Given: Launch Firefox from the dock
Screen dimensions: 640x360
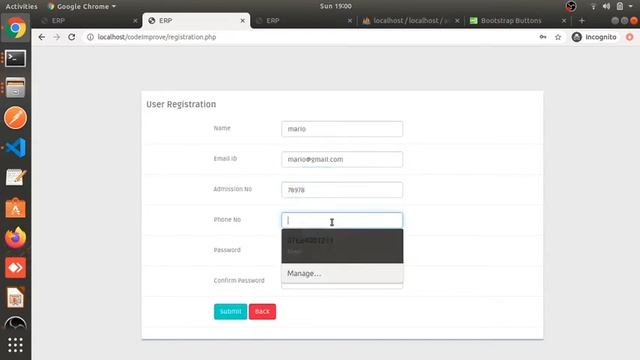Looking at the screenshot, I should point(16,238).
